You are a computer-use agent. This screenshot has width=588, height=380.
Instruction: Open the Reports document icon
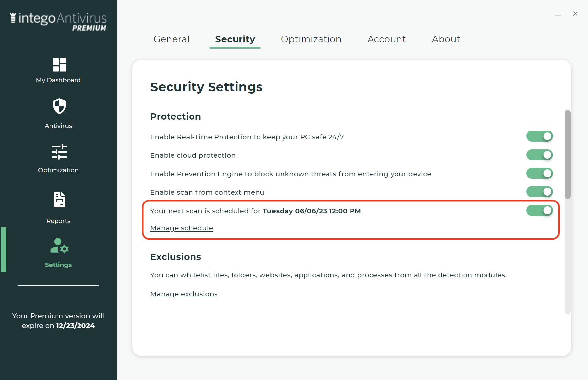[59, 199]
